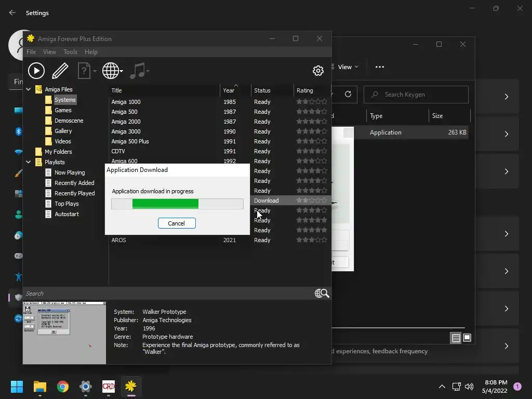Open the View menu in Amiga Forever

pyautogui.click(x=49, y=52)
